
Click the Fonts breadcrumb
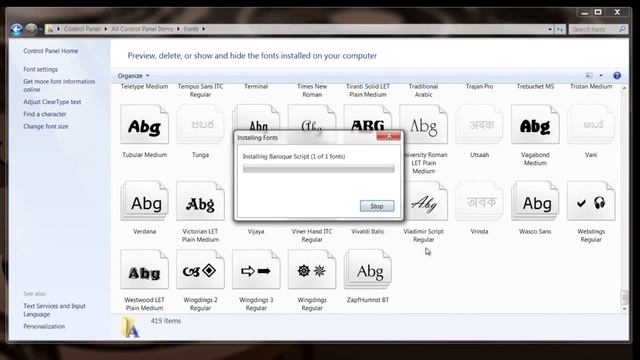pos(191,29)
